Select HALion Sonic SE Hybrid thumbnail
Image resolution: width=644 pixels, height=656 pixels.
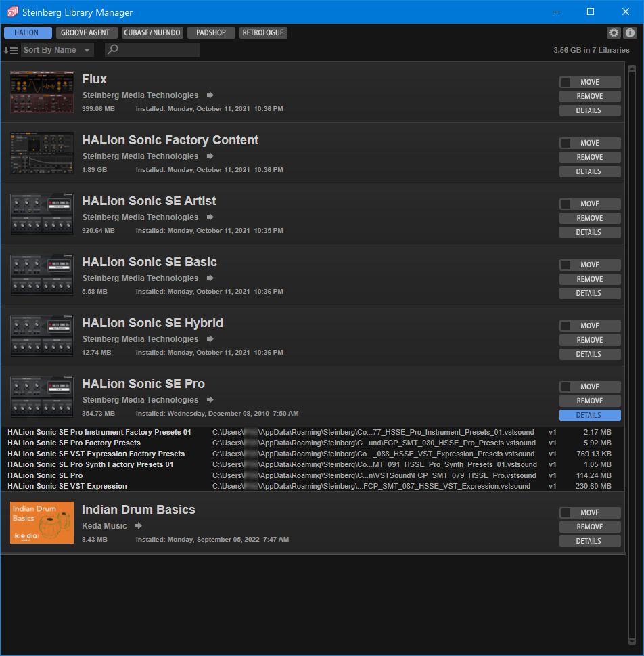(42, 336)
